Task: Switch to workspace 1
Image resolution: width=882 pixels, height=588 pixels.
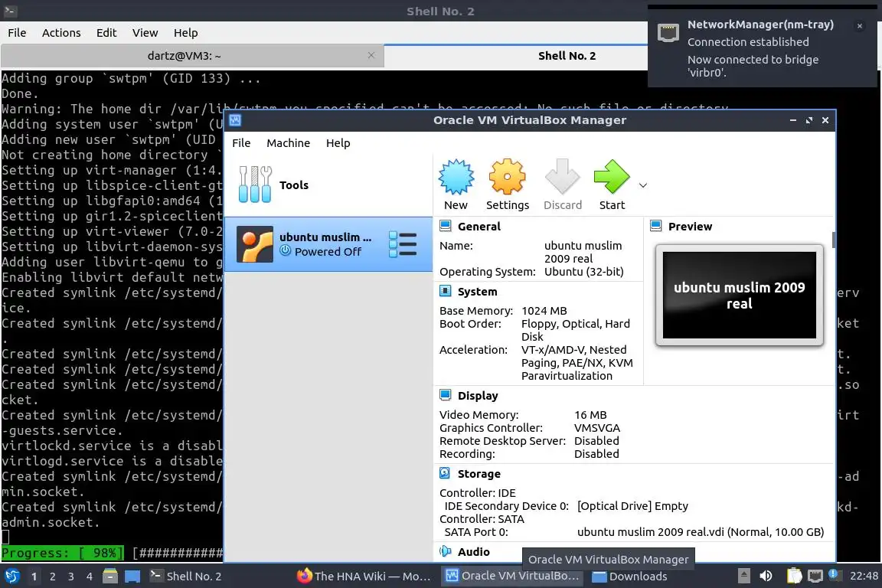Action: click(x=34, y=577)
